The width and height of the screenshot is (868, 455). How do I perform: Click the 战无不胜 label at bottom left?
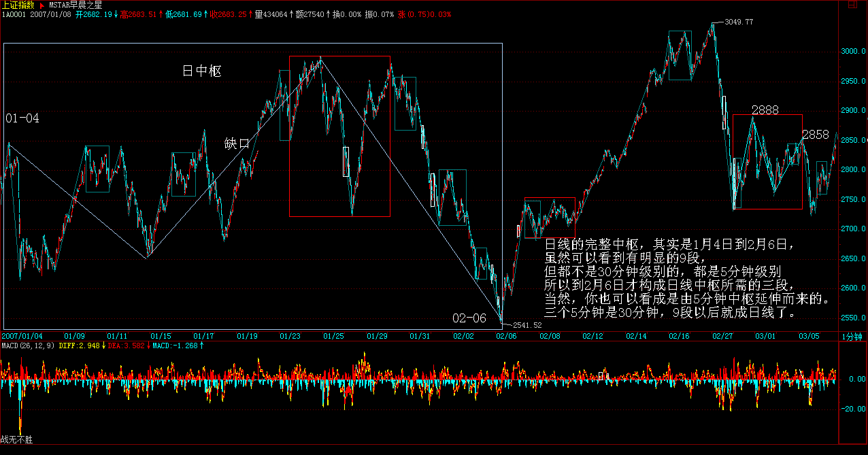16,440
